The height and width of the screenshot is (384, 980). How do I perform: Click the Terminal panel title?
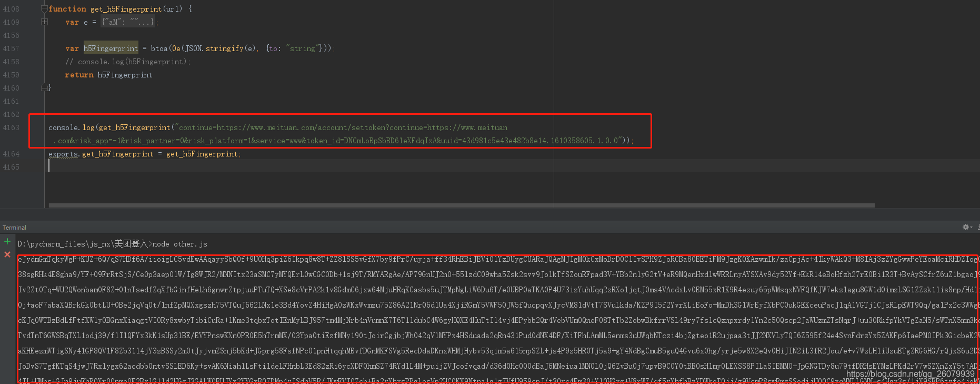pyautogui.click(x=14, y=228)
